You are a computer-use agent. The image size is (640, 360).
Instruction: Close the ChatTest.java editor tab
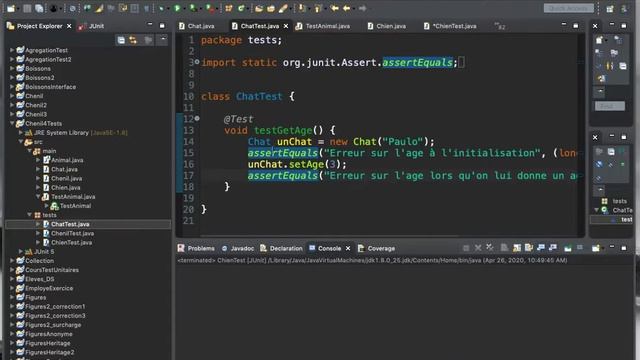pos(286,26)
